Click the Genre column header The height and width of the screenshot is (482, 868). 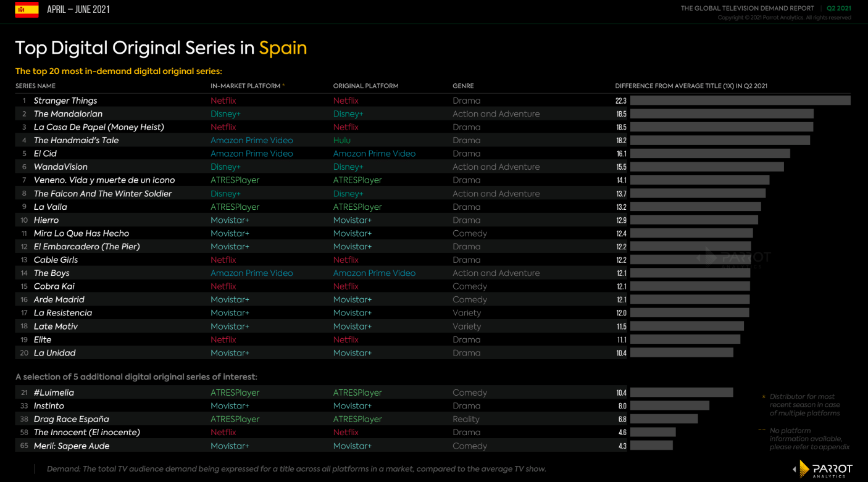[x=463, y=86]
